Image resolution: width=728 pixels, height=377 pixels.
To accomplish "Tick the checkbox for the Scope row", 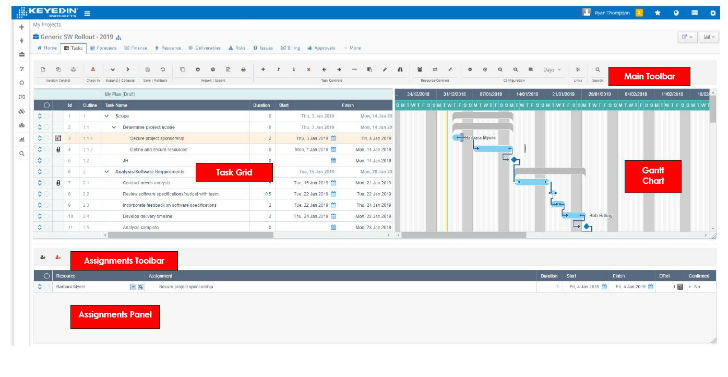I will click(x=47, y=116).
